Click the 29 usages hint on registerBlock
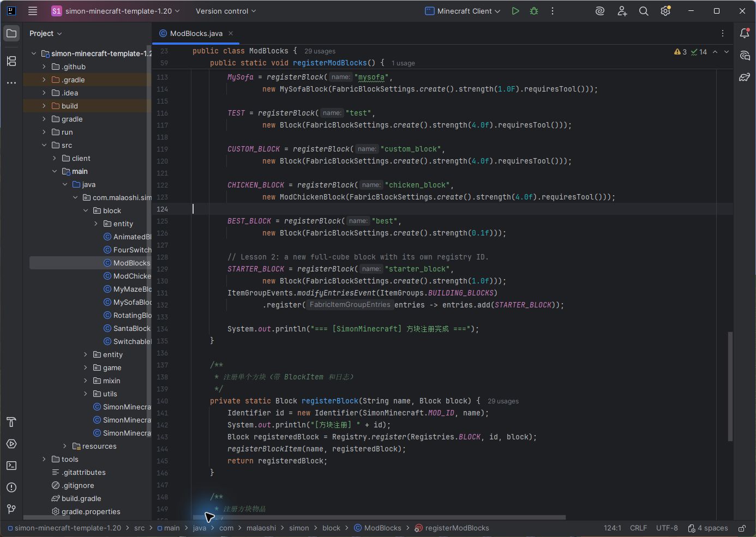This screenshot has height=537, width=756. tap(503, 401)
